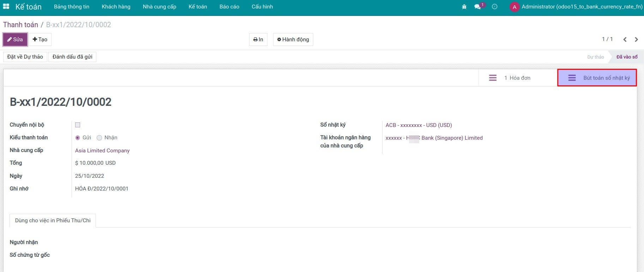Expand the Báo cáo menu
The width and height of the screenshot is (644, 272).
[x=229, y=7]
